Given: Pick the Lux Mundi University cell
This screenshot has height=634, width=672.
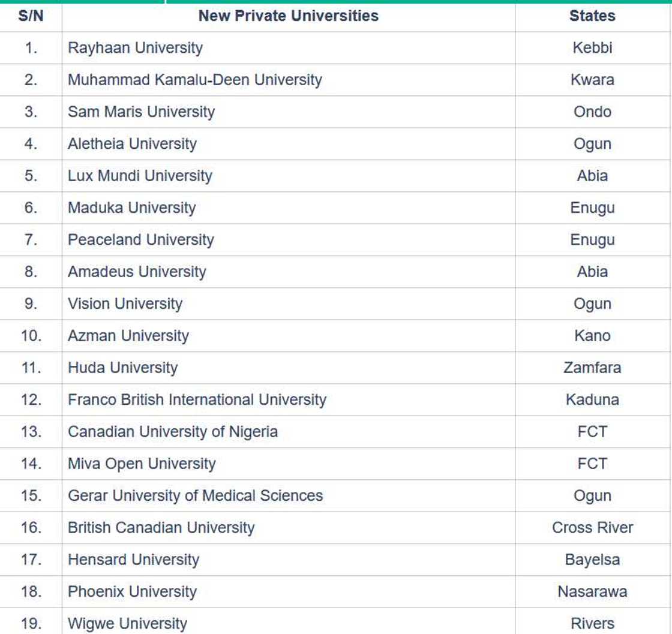Looking at the screenshot, I should tap(140, 176).
